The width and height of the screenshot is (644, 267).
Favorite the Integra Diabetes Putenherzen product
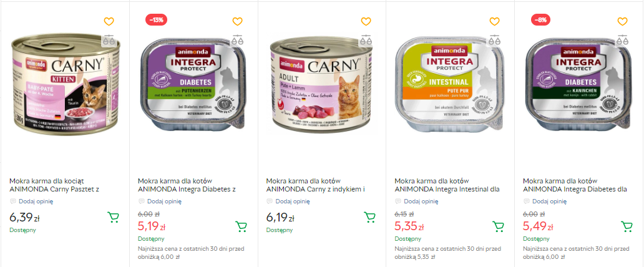click(237, 22)
